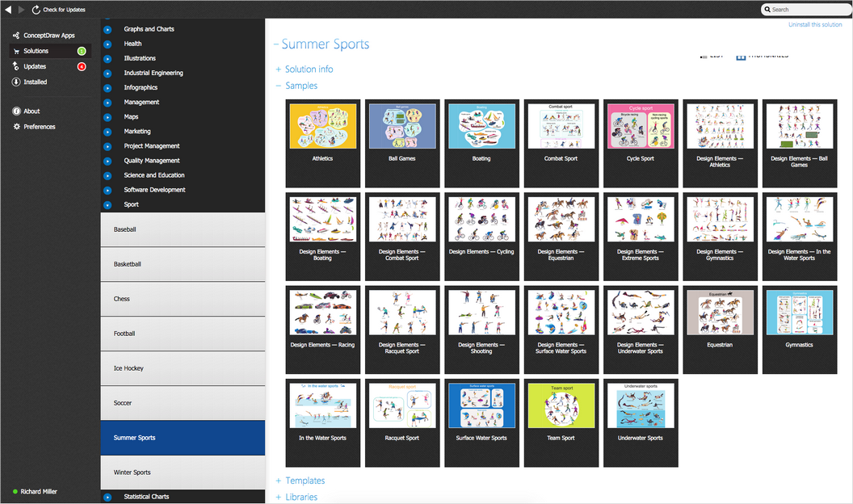Click Richard Miller green status dot
This screenshot has width=853, height=504.
click(x=15, y=492)
